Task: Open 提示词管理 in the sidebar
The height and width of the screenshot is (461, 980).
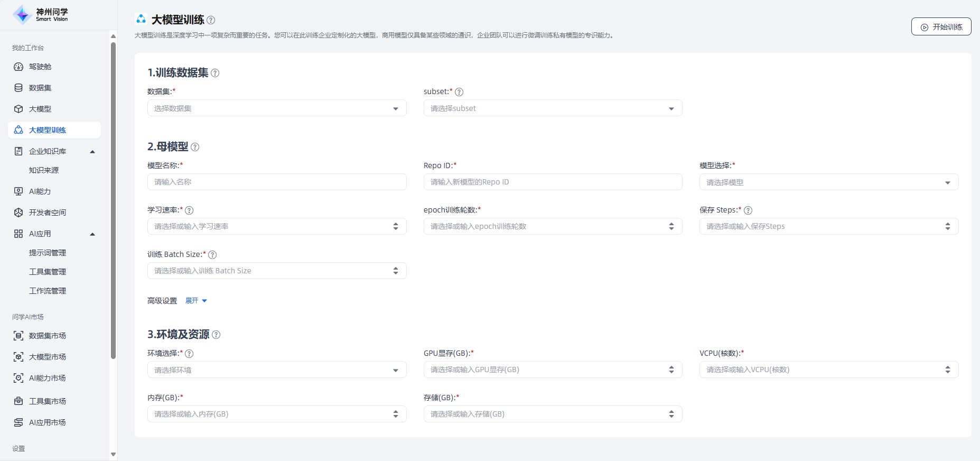Action: [48, 253]
